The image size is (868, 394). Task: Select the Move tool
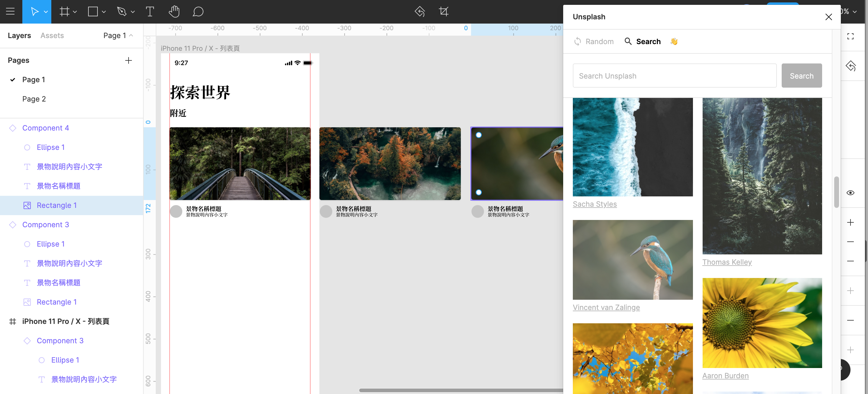34,11
